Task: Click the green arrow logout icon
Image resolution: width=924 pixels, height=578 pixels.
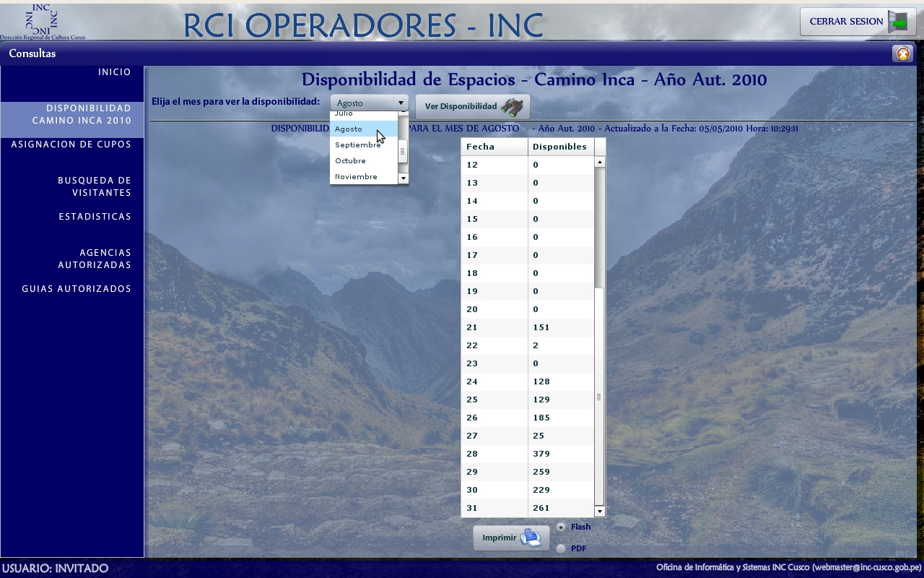Action: (x=898, y=22)
